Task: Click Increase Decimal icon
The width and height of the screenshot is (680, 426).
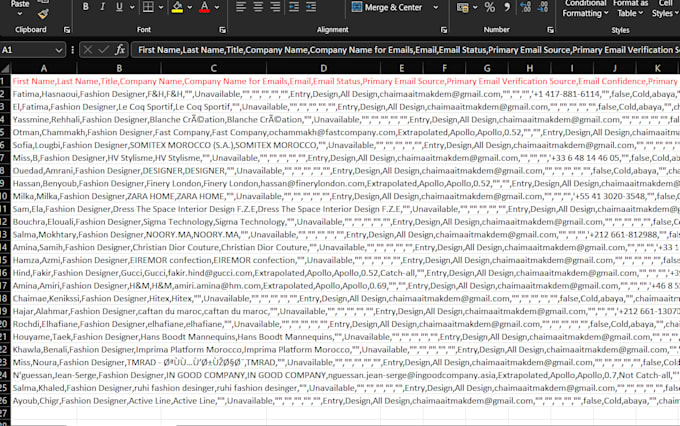Action: [x=526, y=7]
